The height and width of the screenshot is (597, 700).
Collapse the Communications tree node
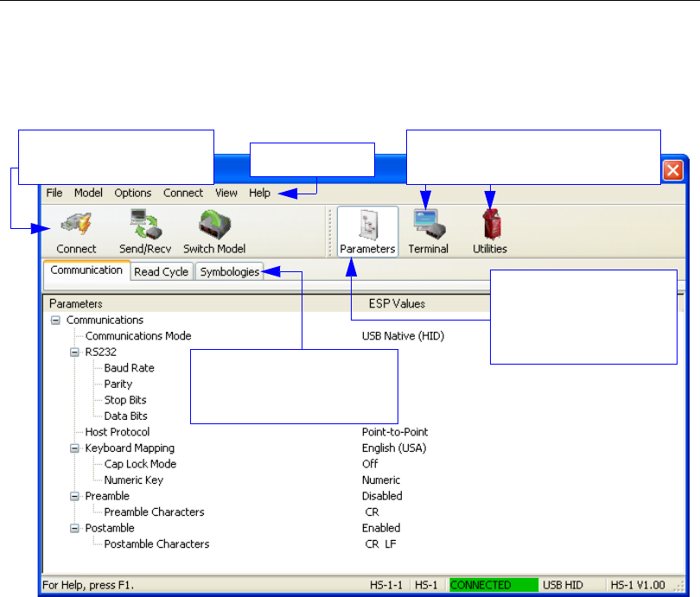[x=55, y=321]
